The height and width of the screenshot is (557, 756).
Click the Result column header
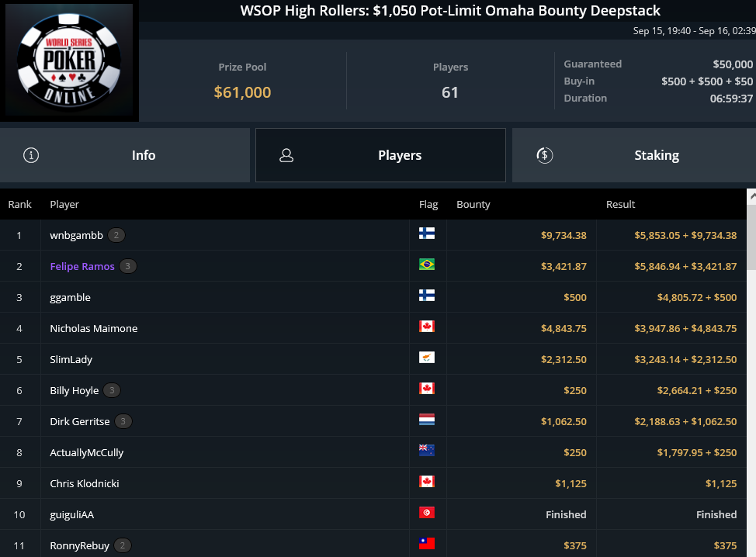tap(620, 204)
